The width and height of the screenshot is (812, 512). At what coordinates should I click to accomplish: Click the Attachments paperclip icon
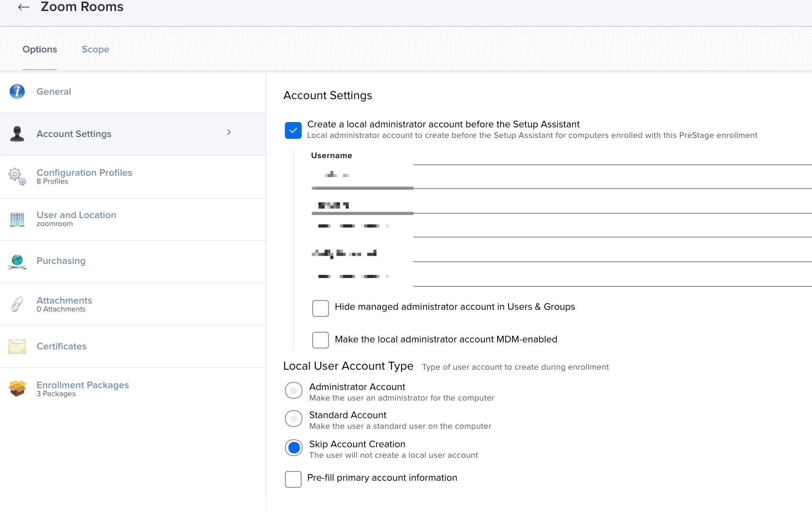tap(17, 304)
